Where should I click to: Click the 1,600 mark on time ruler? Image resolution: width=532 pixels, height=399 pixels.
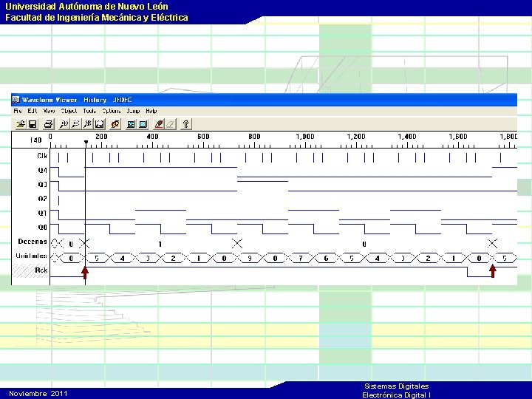(x=458, y=137)
